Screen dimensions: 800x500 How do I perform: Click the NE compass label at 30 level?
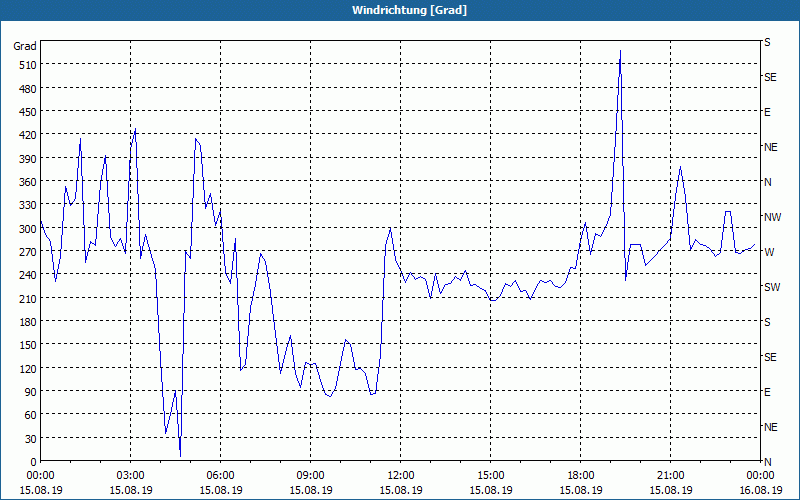(771, 427)
